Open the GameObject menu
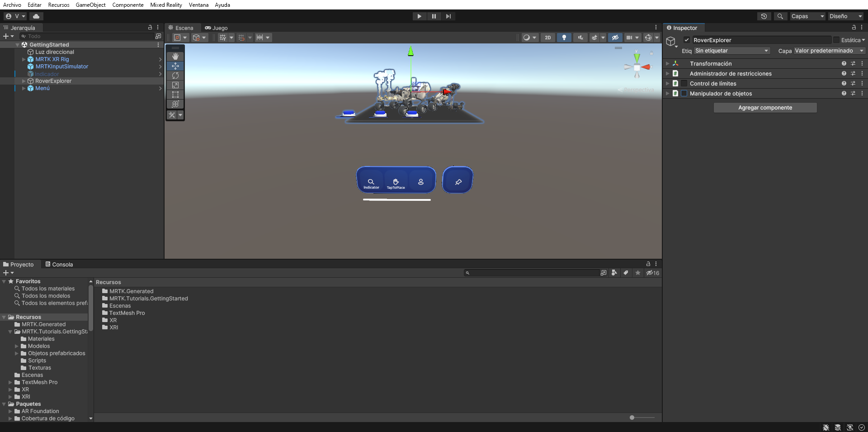Screen dimensions: 868x432 tap(90, 5)
